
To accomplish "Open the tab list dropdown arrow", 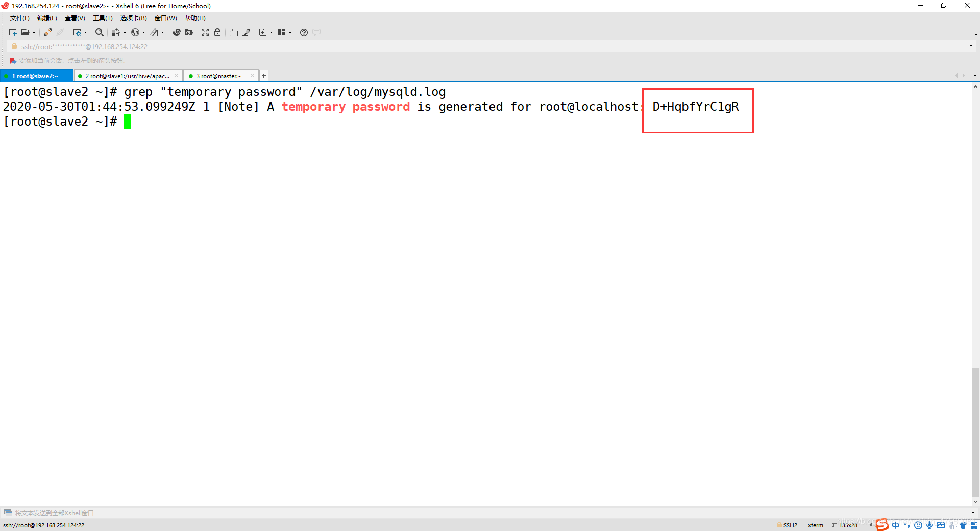I will click(975, 76).
